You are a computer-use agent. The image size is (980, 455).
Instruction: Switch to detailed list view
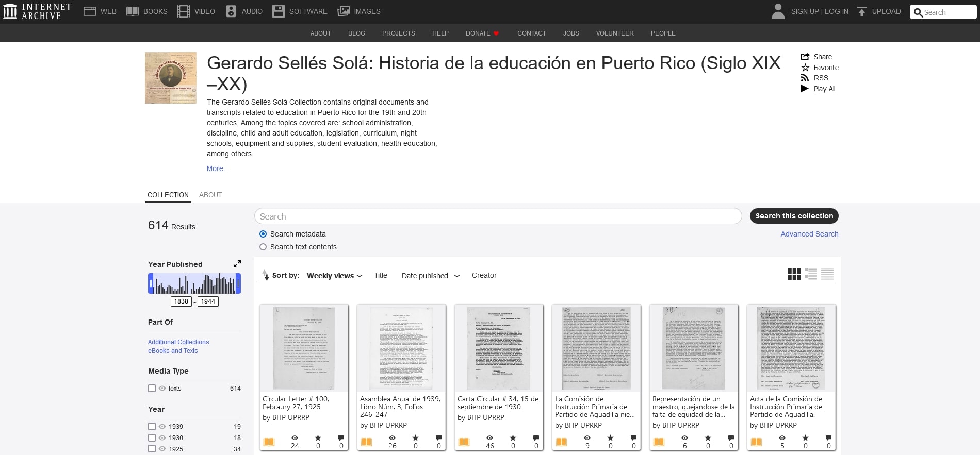[811, 274]
